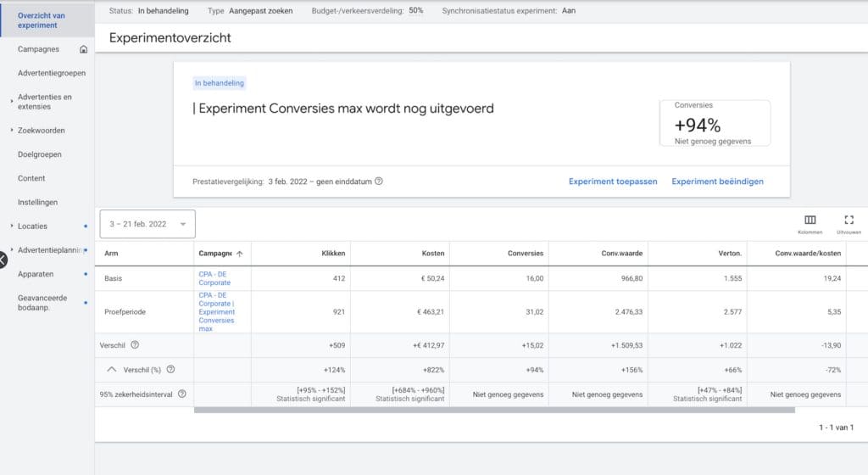Open the Experiment Conversies max campaign link
The image size is (868, 475).
(x=216, y=311)
